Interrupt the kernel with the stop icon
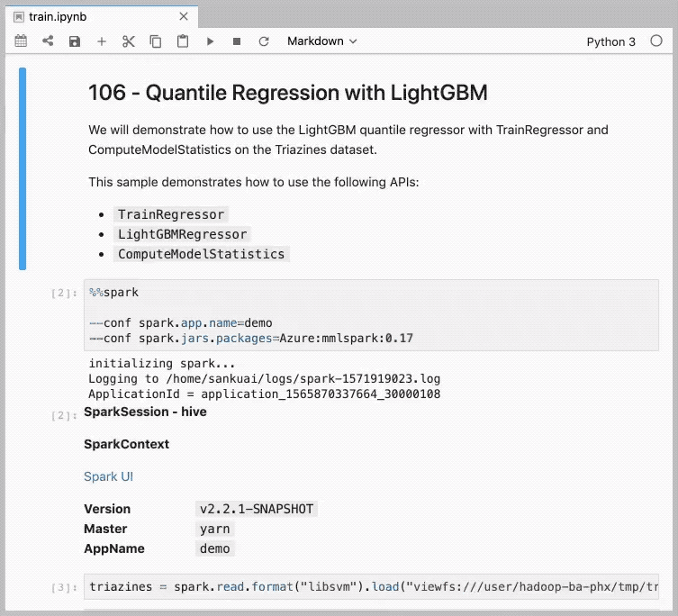The height and width of the screenshot is (616, 678). pyautogui.click(x=237, y=41)
